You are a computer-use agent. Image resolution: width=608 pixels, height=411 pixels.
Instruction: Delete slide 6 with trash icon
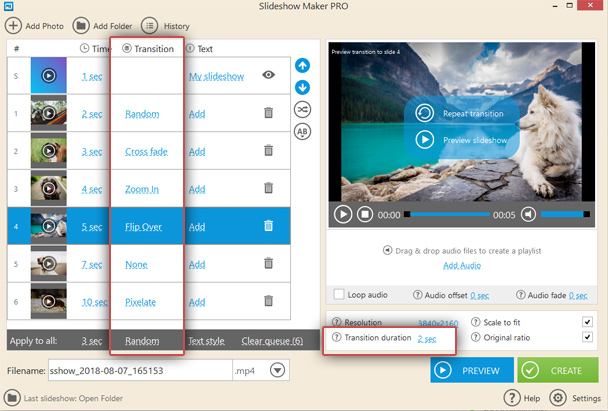click(268, 301)
